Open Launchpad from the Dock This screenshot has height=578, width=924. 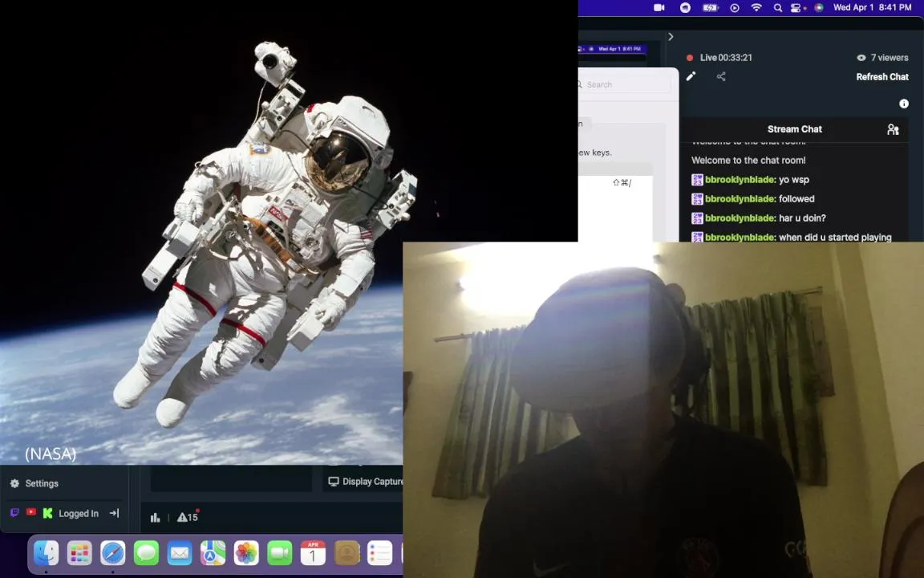79,553
